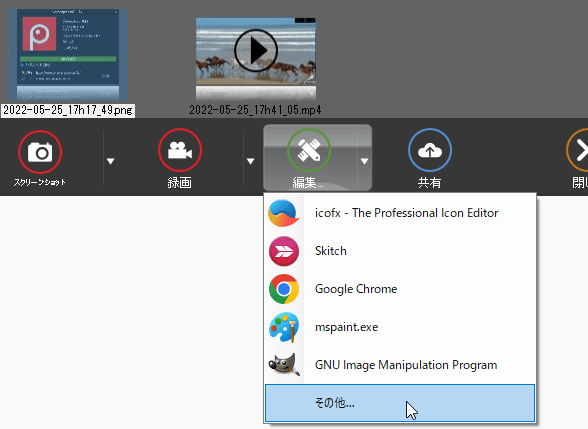Open the Share cloud upload icon
Screen dimensions: 588x429
(x=430, y=150)
